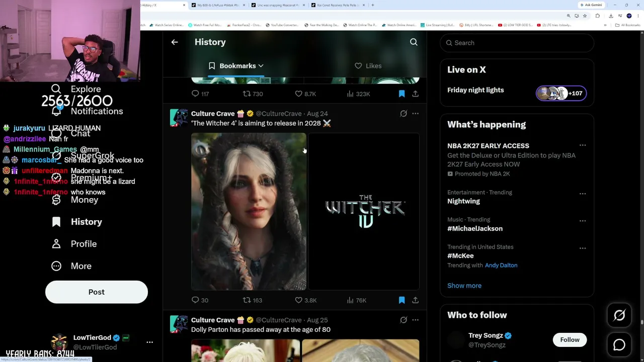Open the #MichaelJackson trending topic
The image size is (644, 362).
[x=475, y=228]
